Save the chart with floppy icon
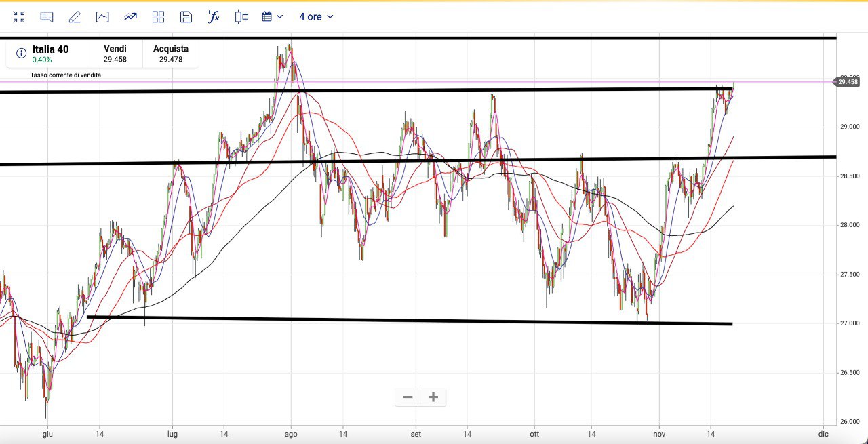 (x=186, y=17)
